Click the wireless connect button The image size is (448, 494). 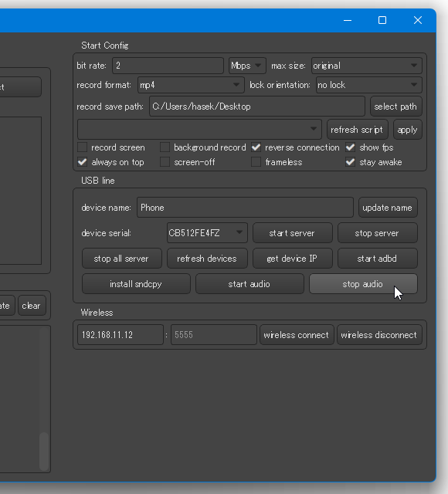pos(297,335)
